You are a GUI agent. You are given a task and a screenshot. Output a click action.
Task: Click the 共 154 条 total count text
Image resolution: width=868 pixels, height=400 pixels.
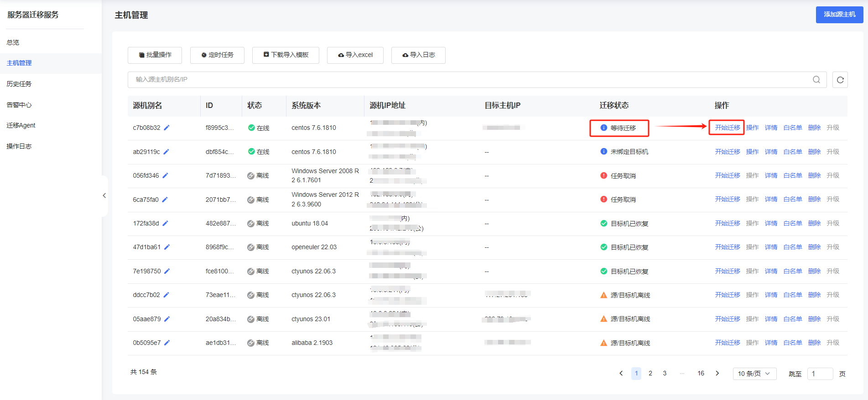[144, 372]
